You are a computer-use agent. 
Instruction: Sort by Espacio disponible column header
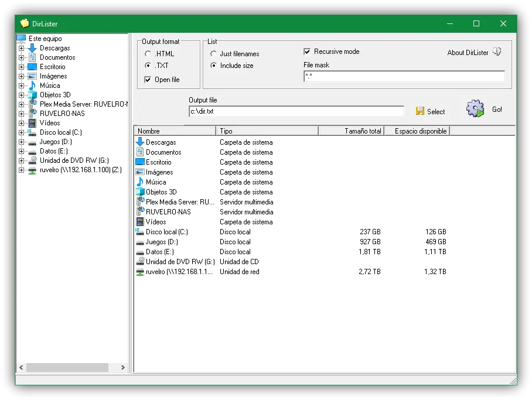(417, 131)
